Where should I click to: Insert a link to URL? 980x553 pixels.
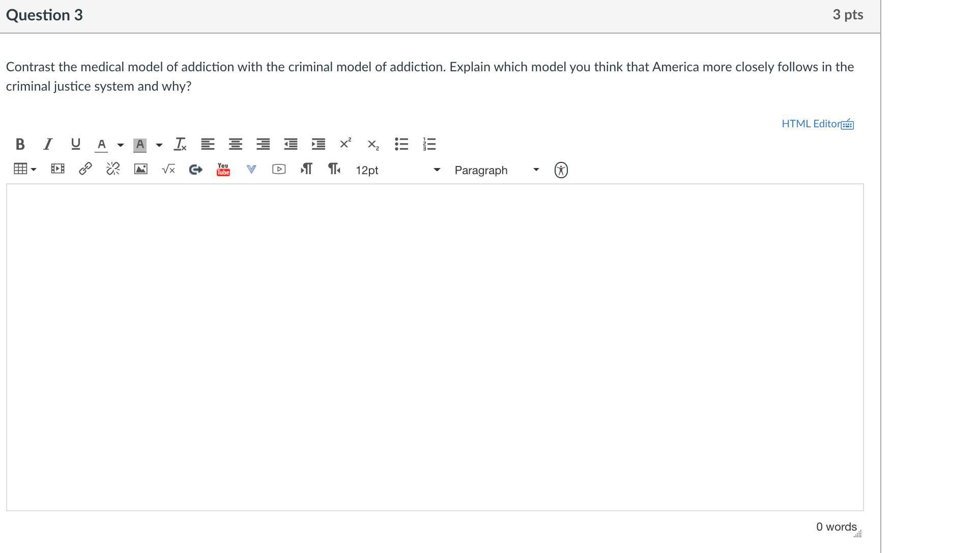(x=85, y=170)
